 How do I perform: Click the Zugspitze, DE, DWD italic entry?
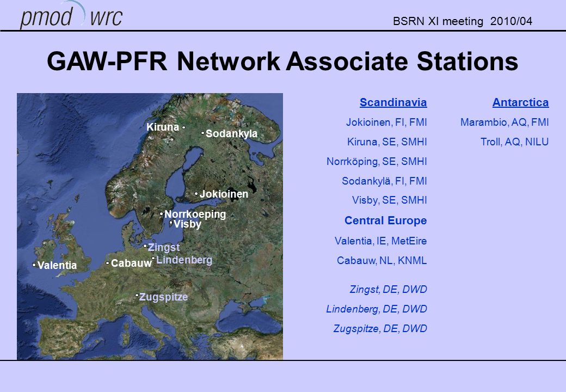pyautogui.click(x=380, y=328)
